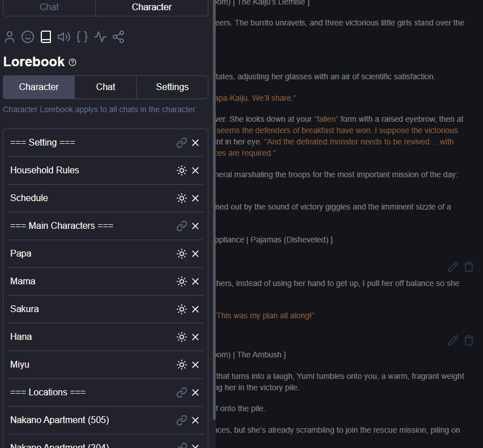Toggle link icon on Nakano Apartment (505)
The height and width of the screenshot is (448, 483).
(x=182, y=420)
